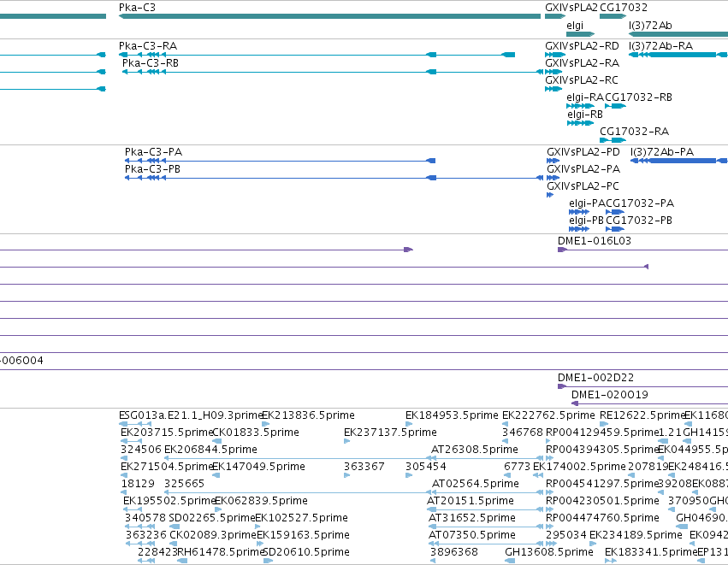The height and width of the screenshot is (565, 728).
Task: Click EST RP004394305.5prime
Action: [550, 458]
